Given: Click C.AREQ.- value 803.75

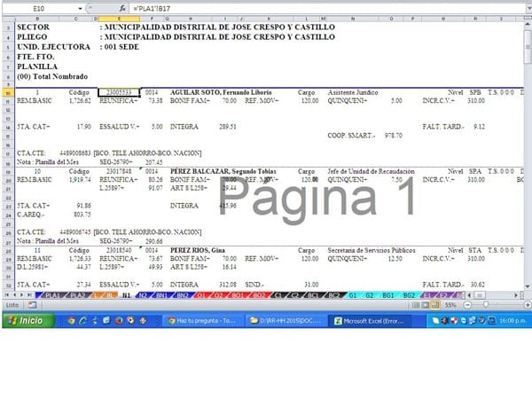Looking at the screenshot, I should pyautogui.click(x=82, y=214).
